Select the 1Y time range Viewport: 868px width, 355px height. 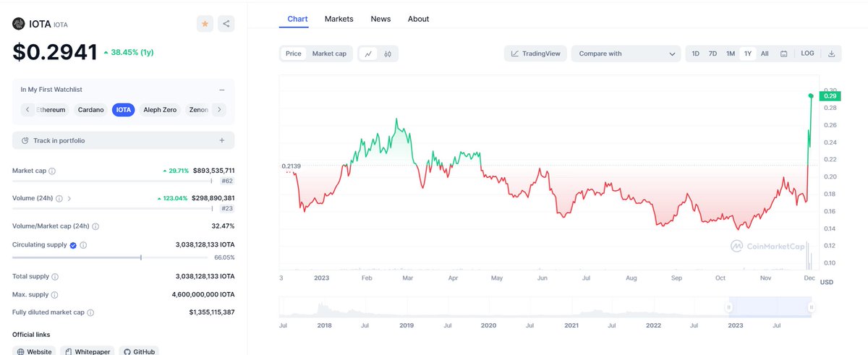[748, 54]
